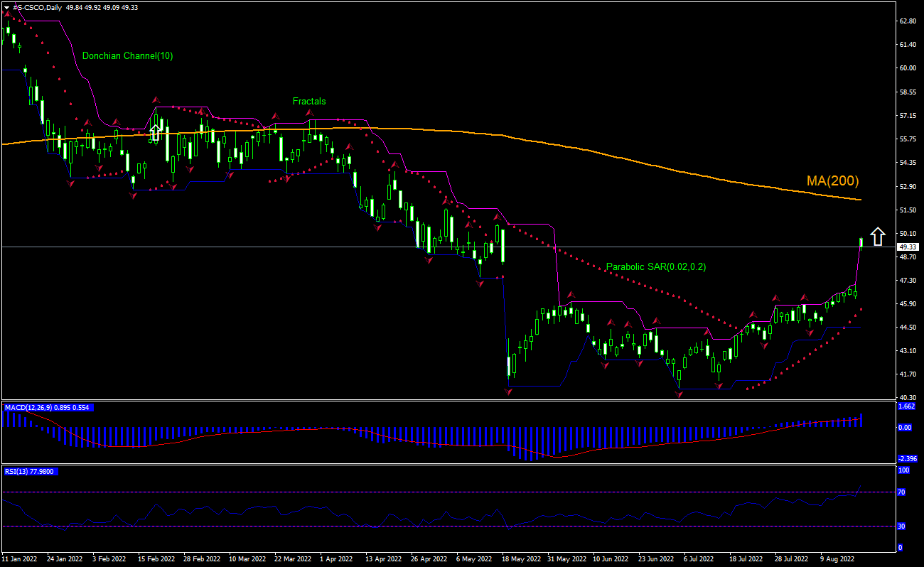This screenshot has height=567, width=924.
Task: Click the up fractal arrow below the Fractals label
Action: (x=309, y=113)
